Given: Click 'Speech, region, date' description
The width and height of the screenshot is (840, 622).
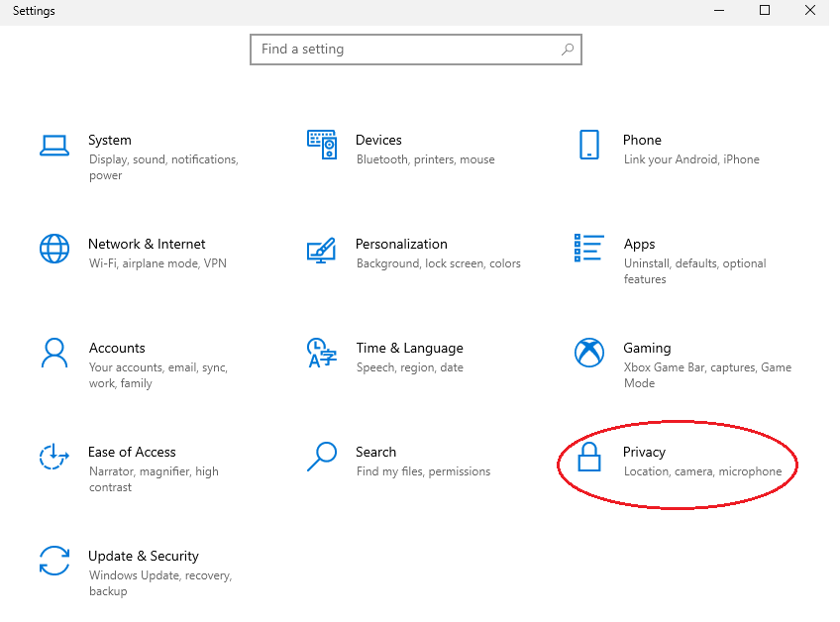Looking at the screenshot, I should tap(410, 367).
